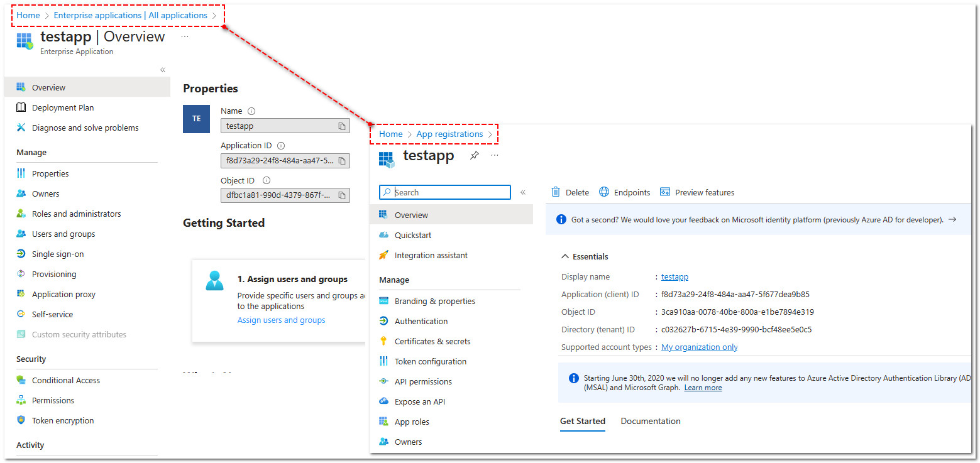
Task: Click the Name field containing testapp
Action: (285, 126)
